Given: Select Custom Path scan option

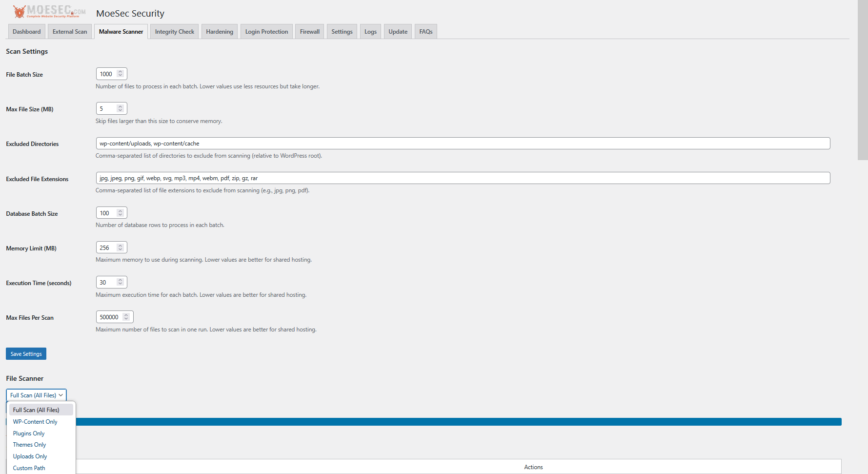Looking at the screenshot, I should [x=29, y=468].
